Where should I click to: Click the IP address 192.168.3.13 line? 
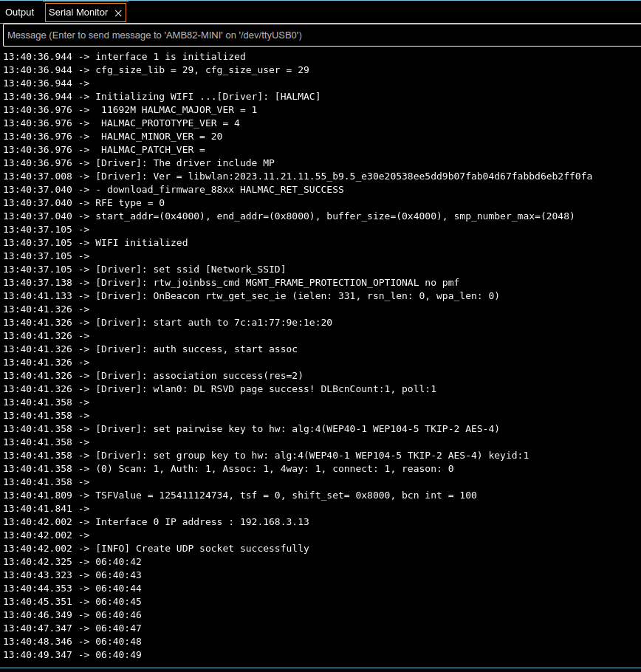202,522
